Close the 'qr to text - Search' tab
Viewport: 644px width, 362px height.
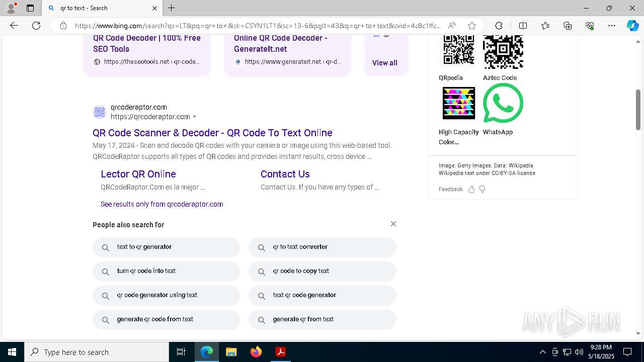pyautogui.click(x=154, y=8)
